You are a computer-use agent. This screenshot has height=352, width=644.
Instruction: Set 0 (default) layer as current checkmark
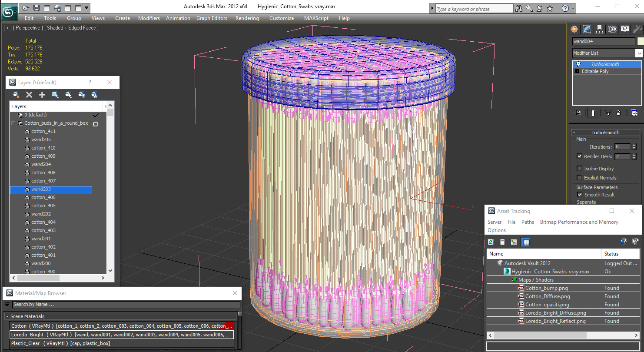(96, 115)
